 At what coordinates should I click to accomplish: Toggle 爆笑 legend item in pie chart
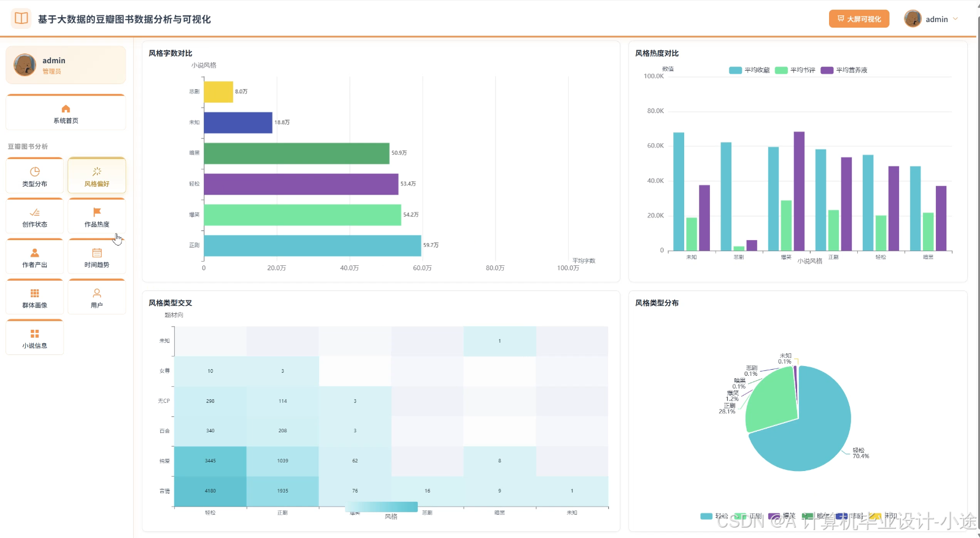coord(781,516)
